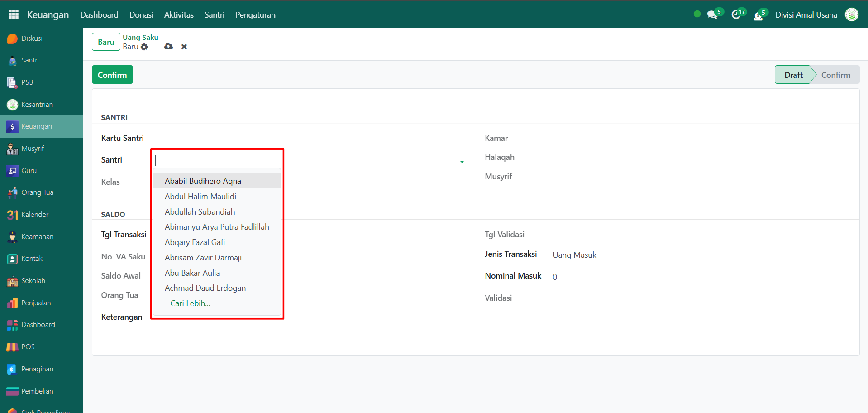Screen dimensions: 868x413
Task: Open the gear settings icon beside Baru
Action: (144, 47)
